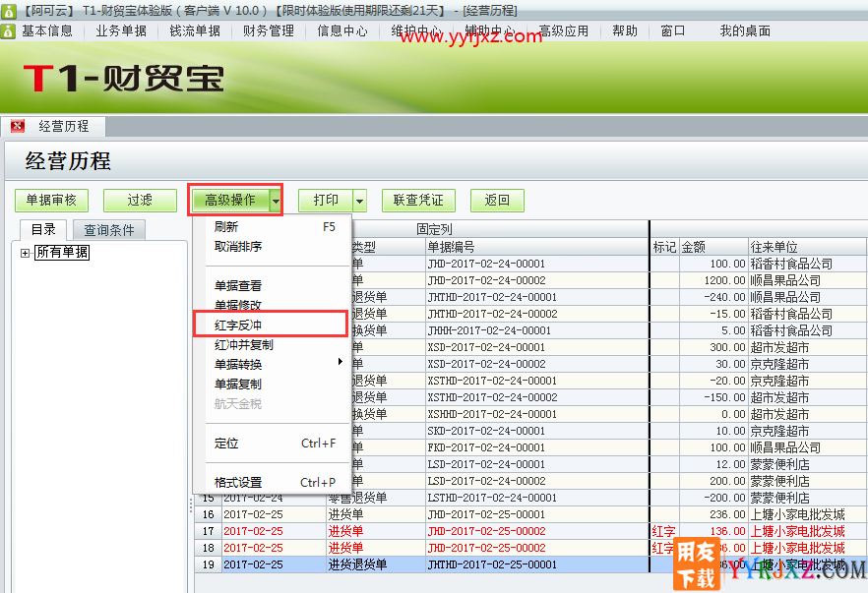Click the 单据审核 button

[x=51, y=201]
